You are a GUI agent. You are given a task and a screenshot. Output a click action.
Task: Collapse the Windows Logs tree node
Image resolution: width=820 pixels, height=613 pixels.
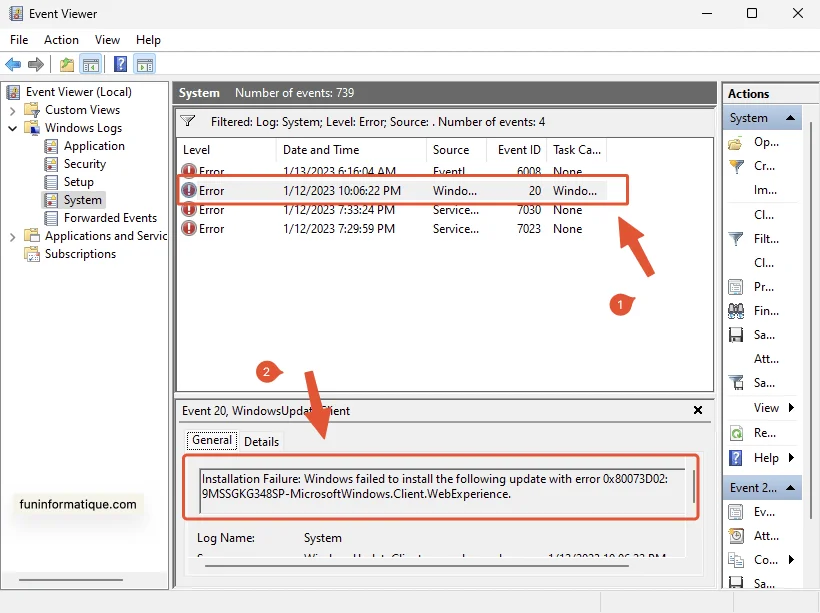[x=12, y=127]
